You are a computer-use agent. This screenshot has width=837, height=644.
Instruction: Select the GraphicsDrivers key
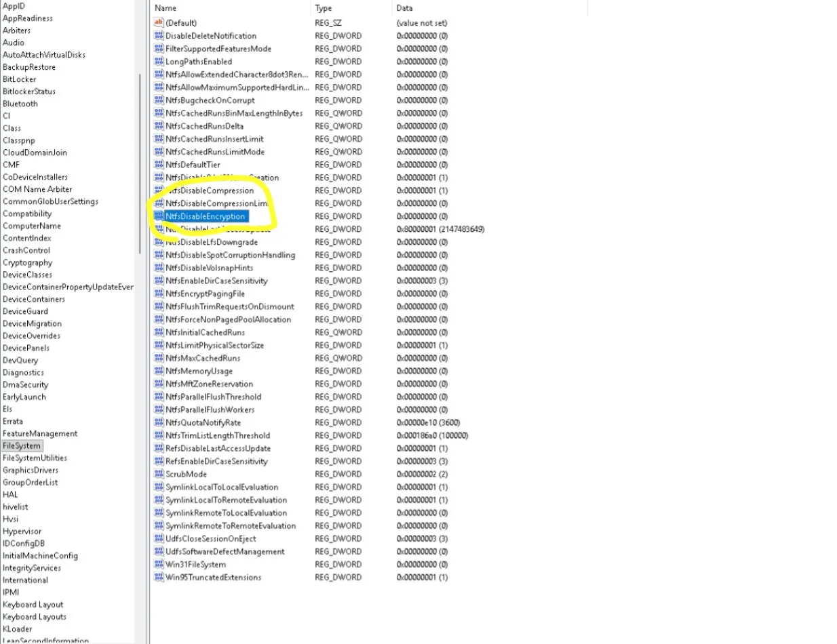click(31, 470)
